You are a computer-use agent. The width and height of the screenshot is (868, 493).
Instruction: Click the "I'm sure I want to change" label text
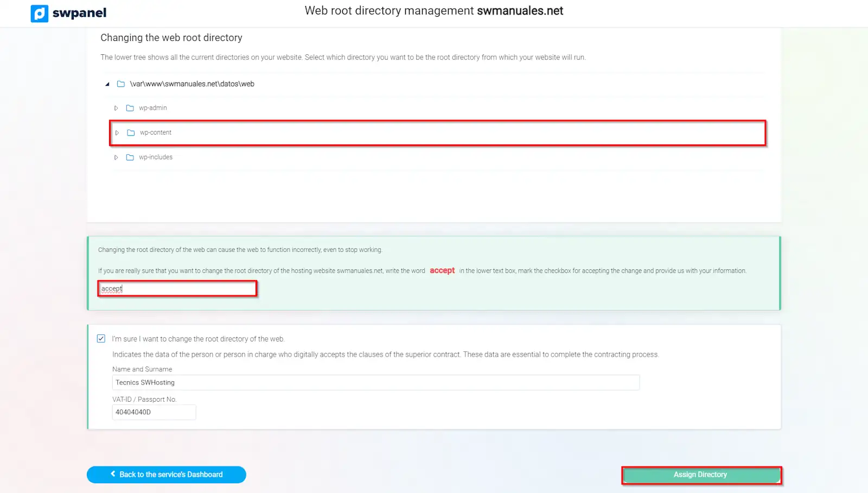(x=198, y=339)
